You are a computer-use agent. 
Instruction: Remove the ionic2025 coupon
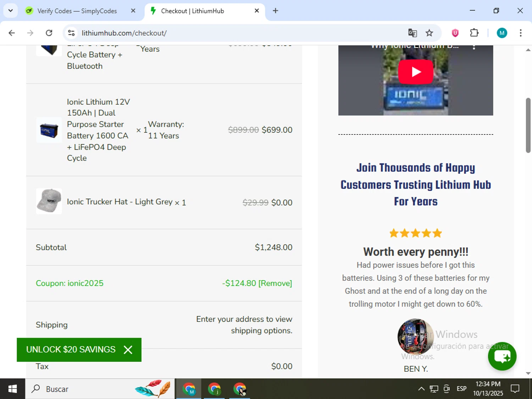(275, 283)
